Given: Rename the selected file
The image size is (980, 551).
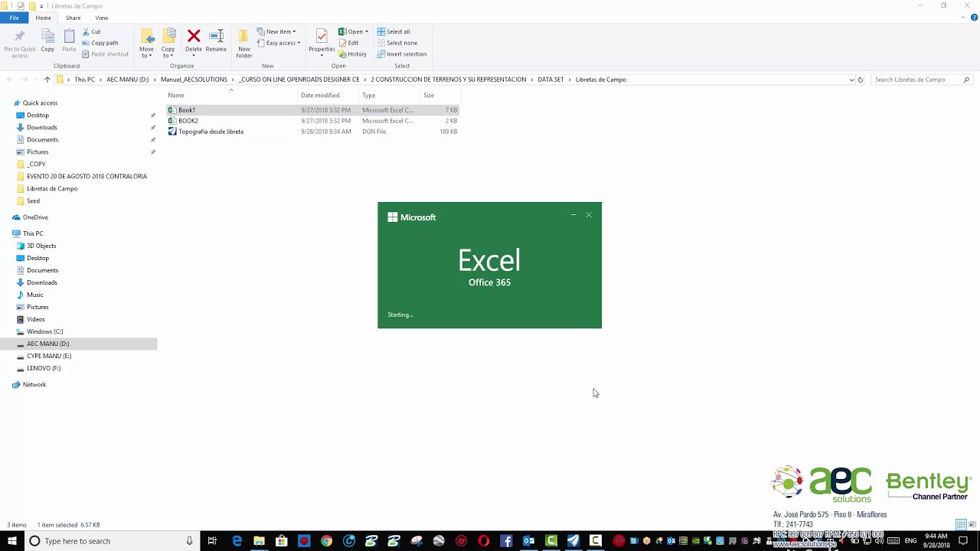Looking at the screenshot, I should pyautogui.click(x=216, y=41).
